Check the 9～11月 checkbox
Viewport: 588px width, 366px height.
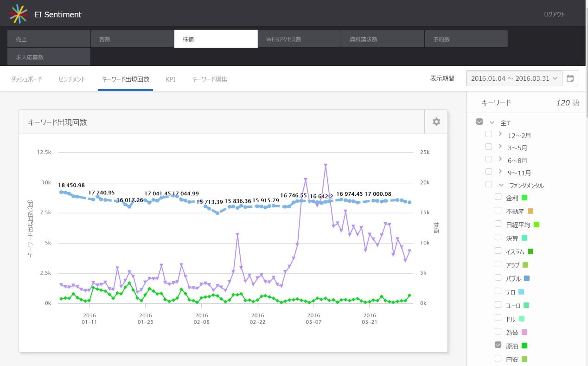click(489, 172)
